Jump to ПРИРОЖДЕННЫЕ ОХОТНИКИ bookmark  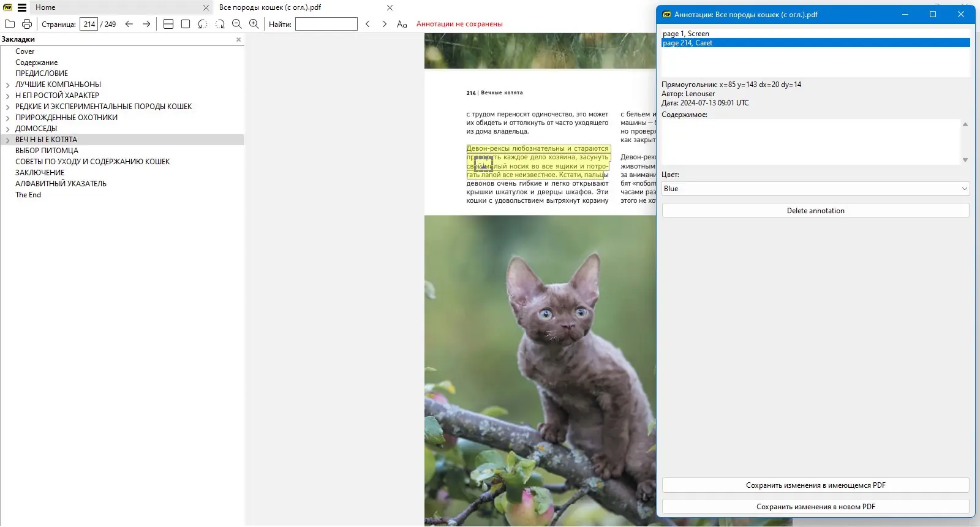coord(66,118)
